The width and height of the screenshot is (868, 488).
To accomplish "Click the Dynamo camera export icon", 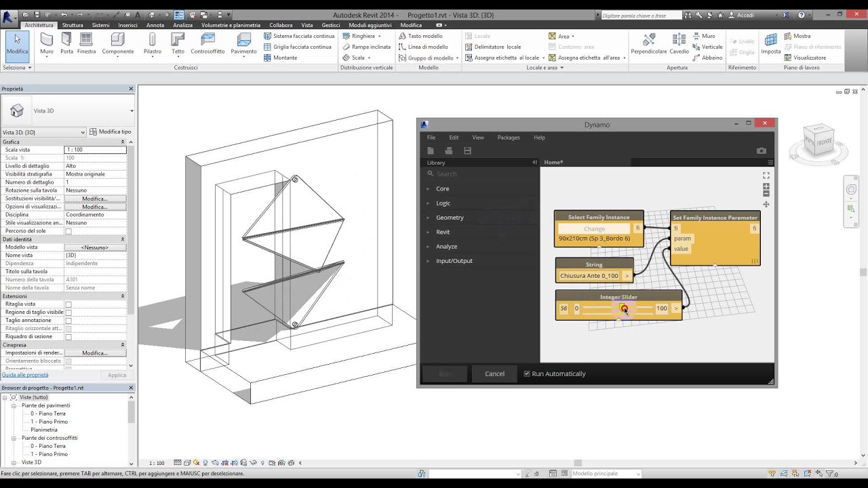I will (x=761, y=150).
